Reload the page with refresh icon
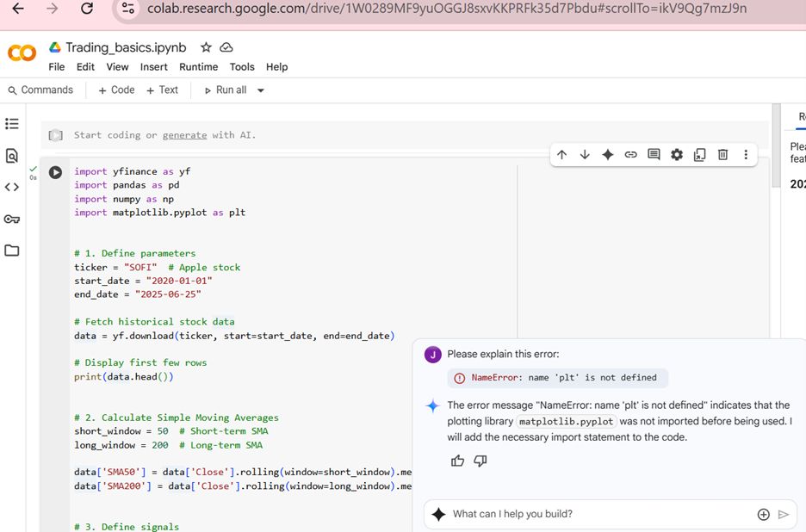Screen dimensions: 806x532 click(86, 9)
